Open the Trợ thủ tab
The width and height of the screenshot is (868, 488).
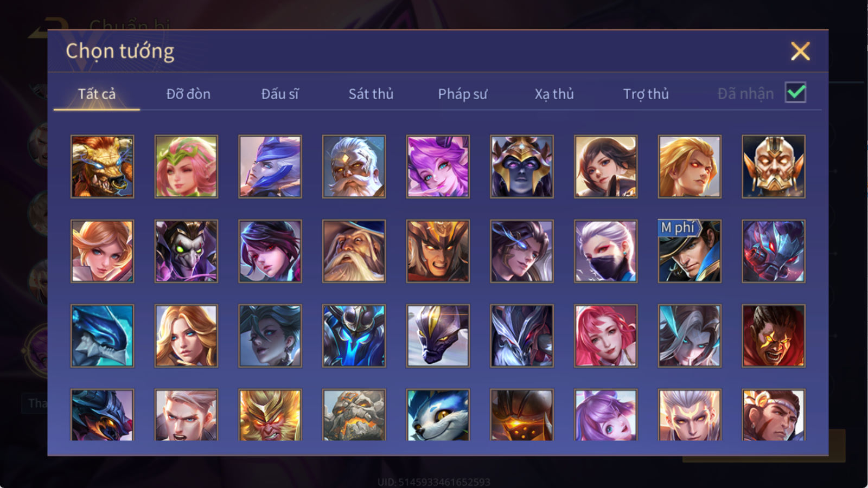coord(646,94)
